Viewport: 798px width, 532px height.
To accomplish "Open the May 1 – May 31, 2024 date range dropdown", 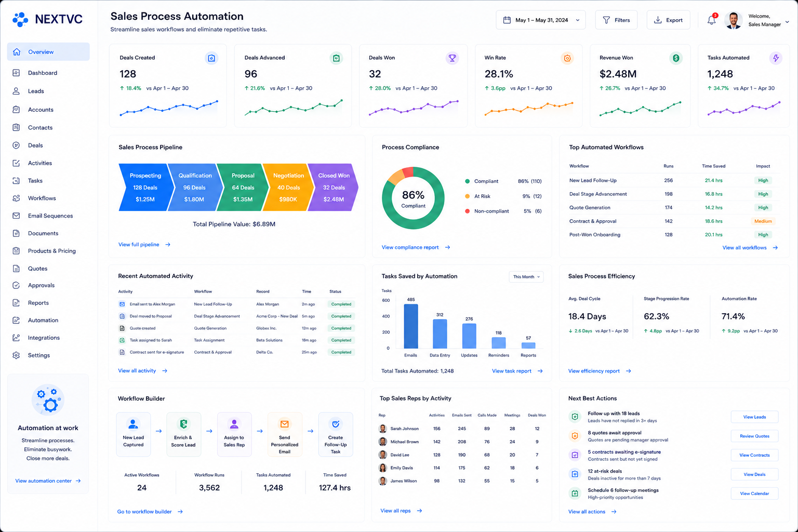I will [x=541, y=20].
